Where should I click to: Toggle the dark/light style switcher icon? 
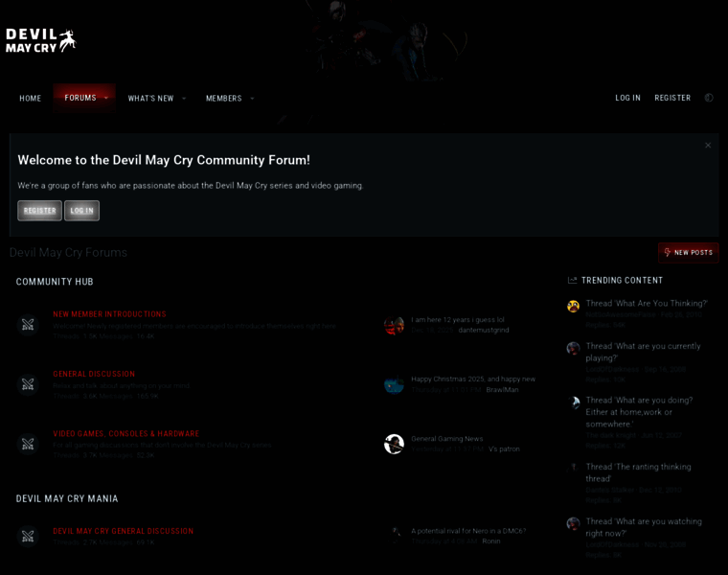point(709,98)
